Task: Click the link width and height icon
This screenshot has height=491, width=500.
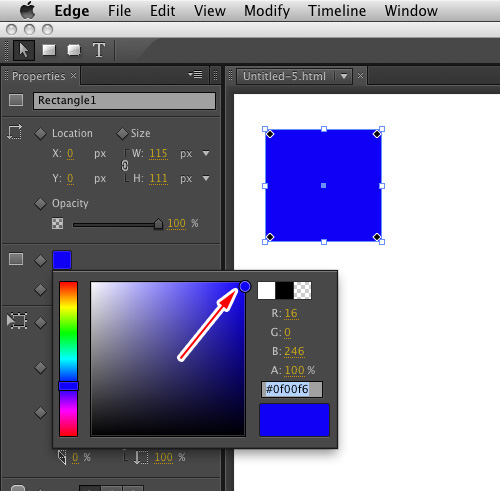Action: click(125, 166)
